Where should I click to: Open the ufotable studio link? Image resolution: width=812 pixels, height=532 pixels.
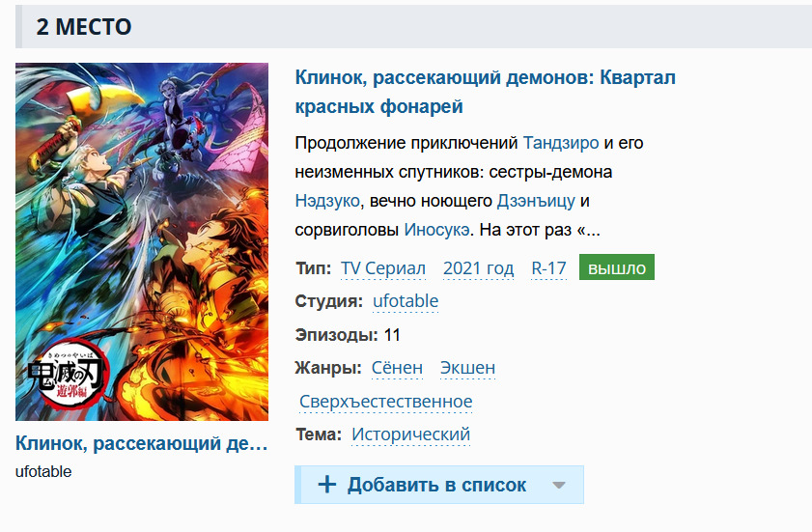point(406,301)
